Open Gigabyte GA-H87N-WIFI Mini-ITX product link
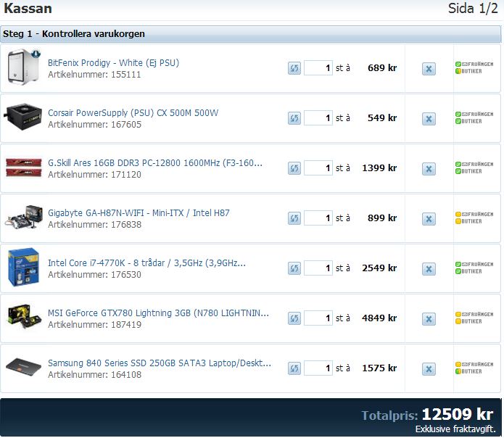 (139, 213)
